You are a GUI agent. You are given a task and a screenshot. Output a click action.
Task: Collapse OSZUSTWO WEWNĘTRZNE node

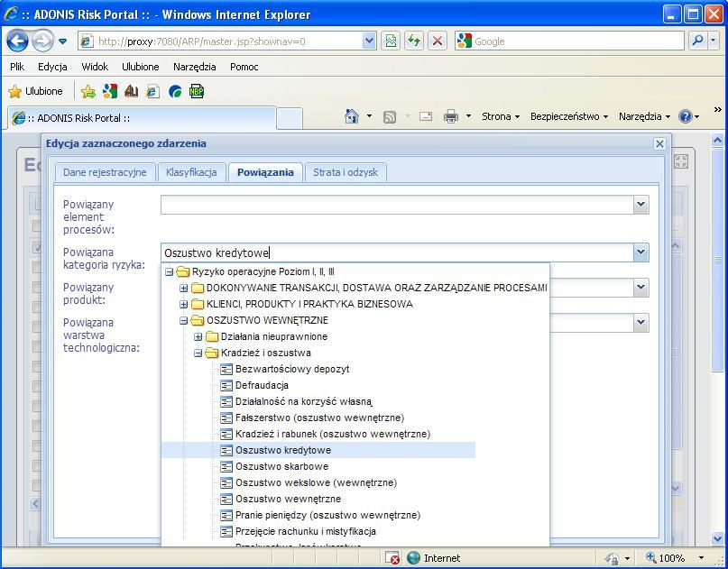[183, 321]
